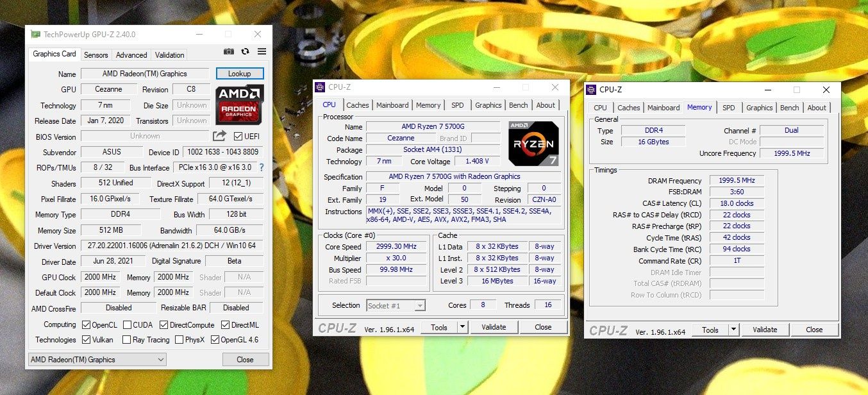Click the Specification field in CPU-Z
Screen dimensions: 868x395
[463, 177]
